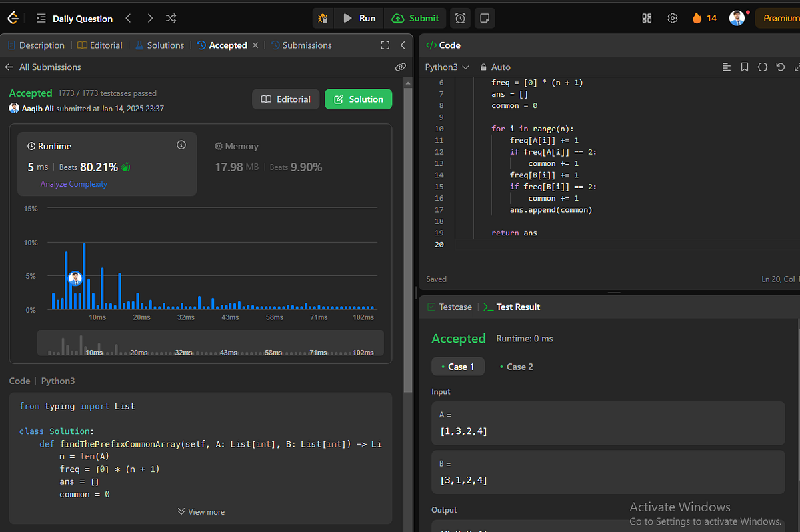Open the Python3 language dropdown

447,67
